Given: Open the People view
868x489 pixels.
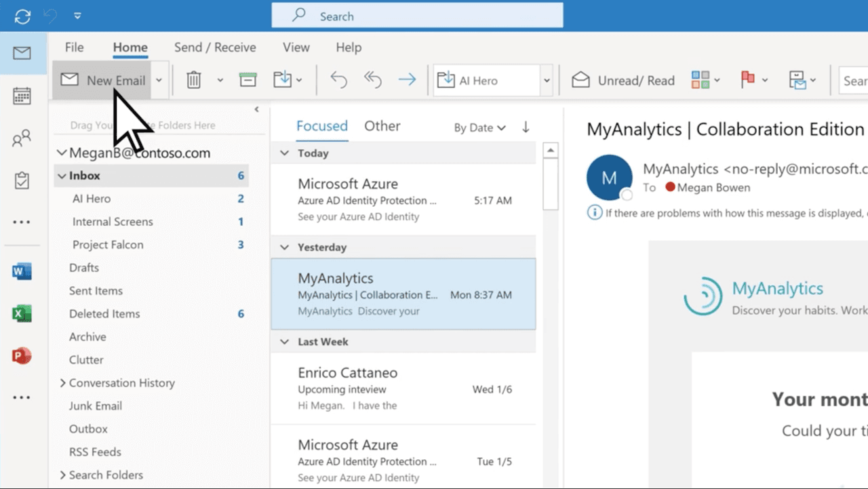Looking at the screenshot, I should coord(22,138).
